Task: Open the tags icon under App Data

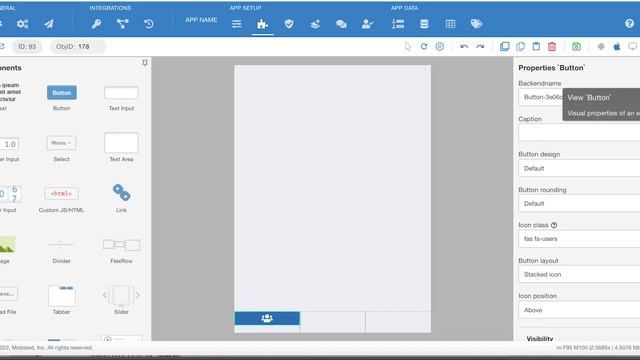Action: coord(476,24)
